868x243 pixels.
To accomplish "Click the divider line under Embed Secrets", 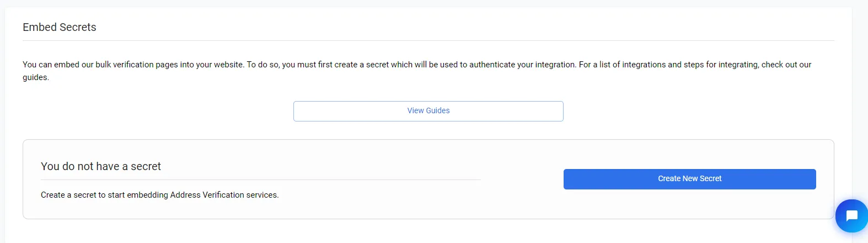I will pyautogui.click(x=428, y=41).
